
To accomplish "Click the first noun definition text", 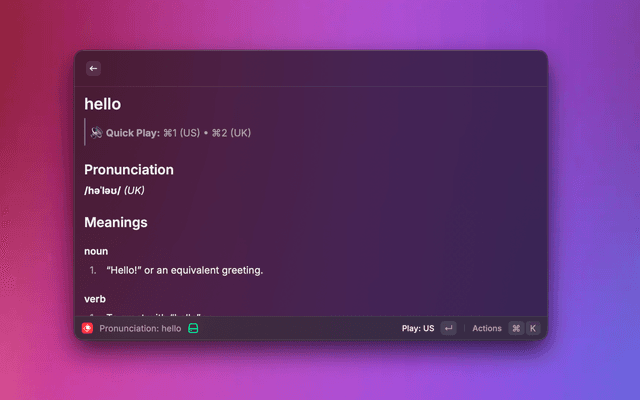I will tap(185, 270).
